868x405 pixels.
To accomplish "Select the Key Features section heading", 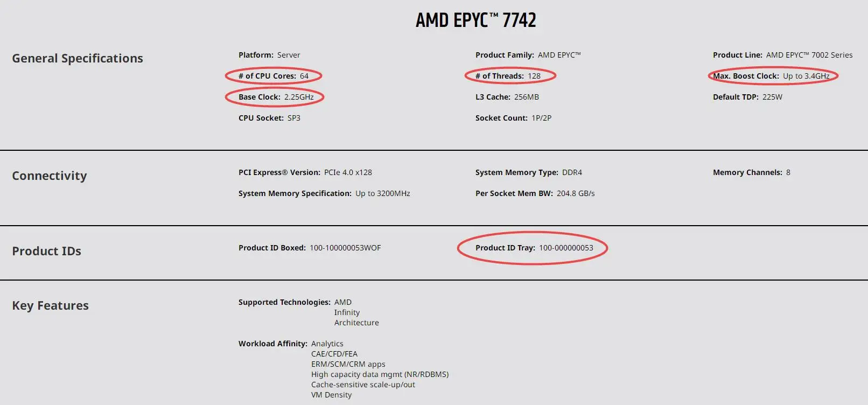I will (x=51, y=305).
